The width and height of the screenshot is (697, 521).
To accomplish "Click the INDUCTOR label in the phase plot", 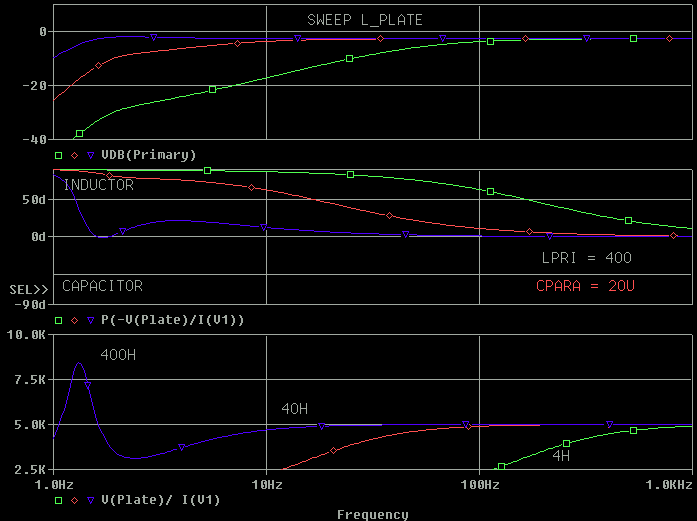I will click(98, 185).
